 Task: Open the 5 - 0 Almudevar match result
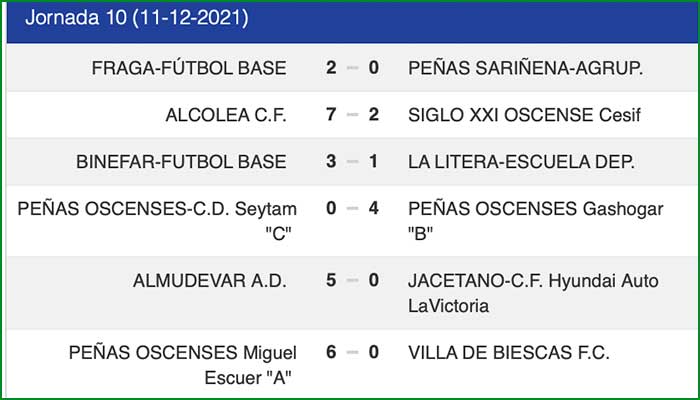coord(352,280)
